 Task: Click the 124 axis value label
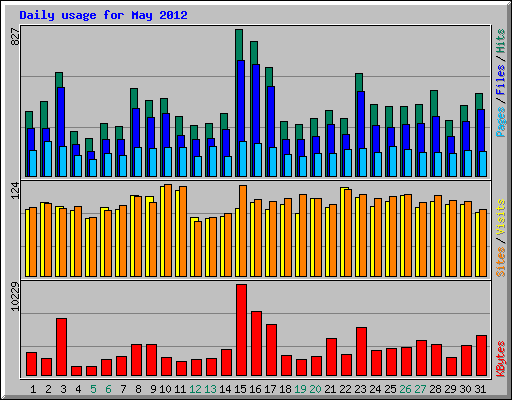[15, 191]
